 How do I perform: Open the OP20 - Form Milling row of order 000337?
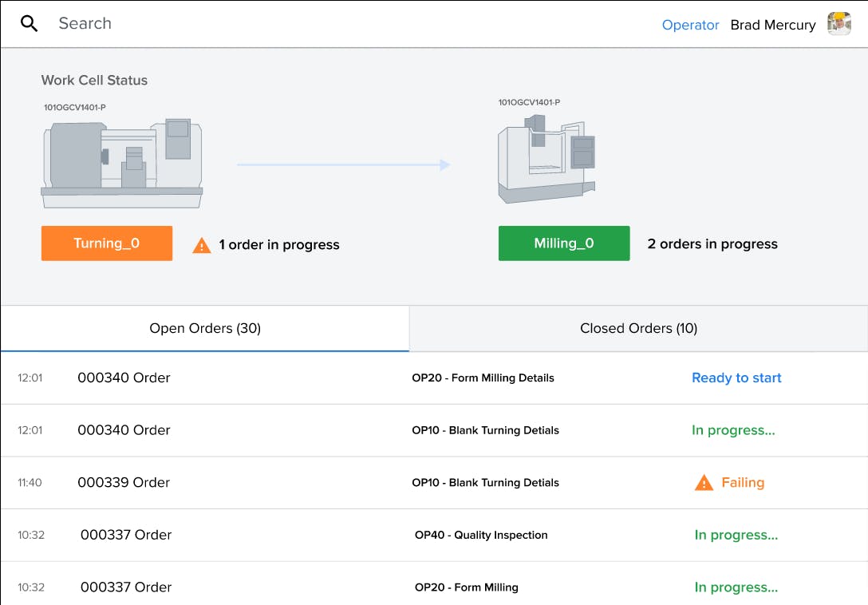(467, 587)
